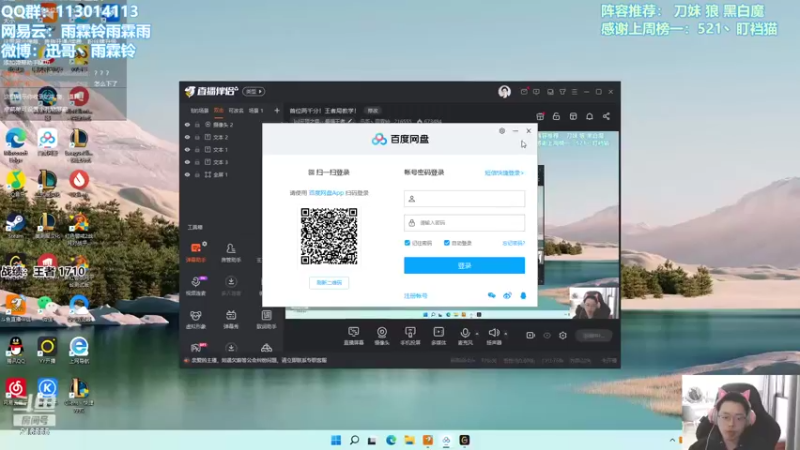Image resolution: width=800 pixels, height=450 pixels.
Task: Toggle lock on 文本 2 layer
Action: pos(197,137)
